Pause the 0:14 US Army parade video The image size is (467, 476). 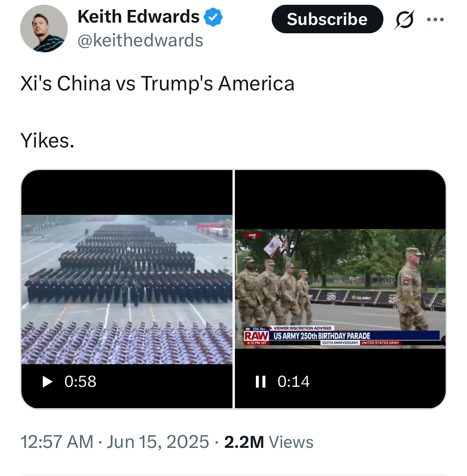[x=260, y=382]
